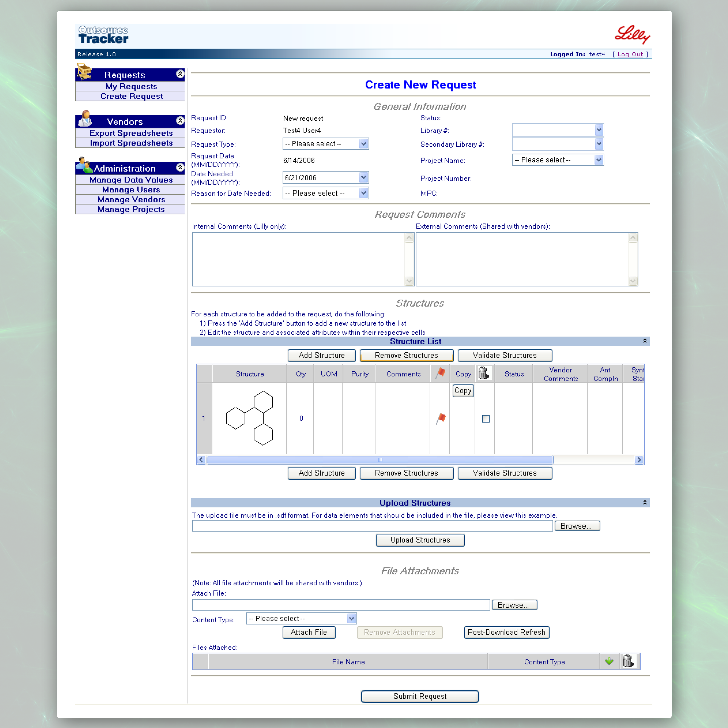Expand the Content Type dropdown

pos(351,618)
